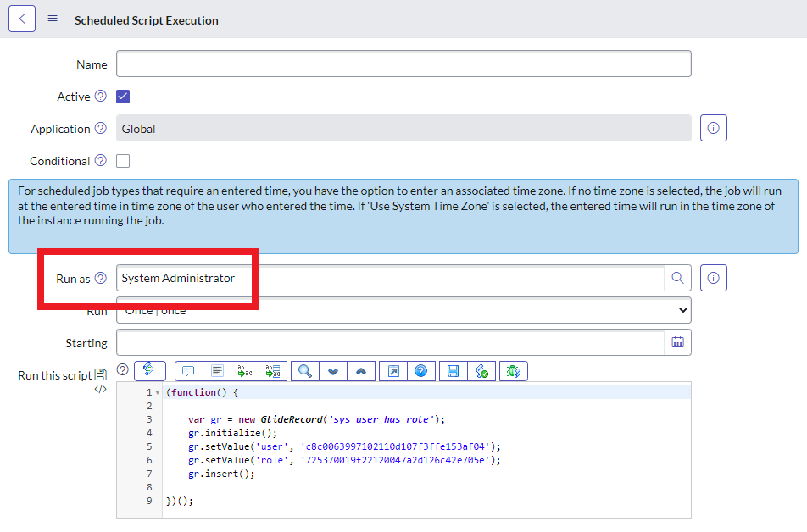
Task: Go back using the back arrow button
Action: point(22,19)
